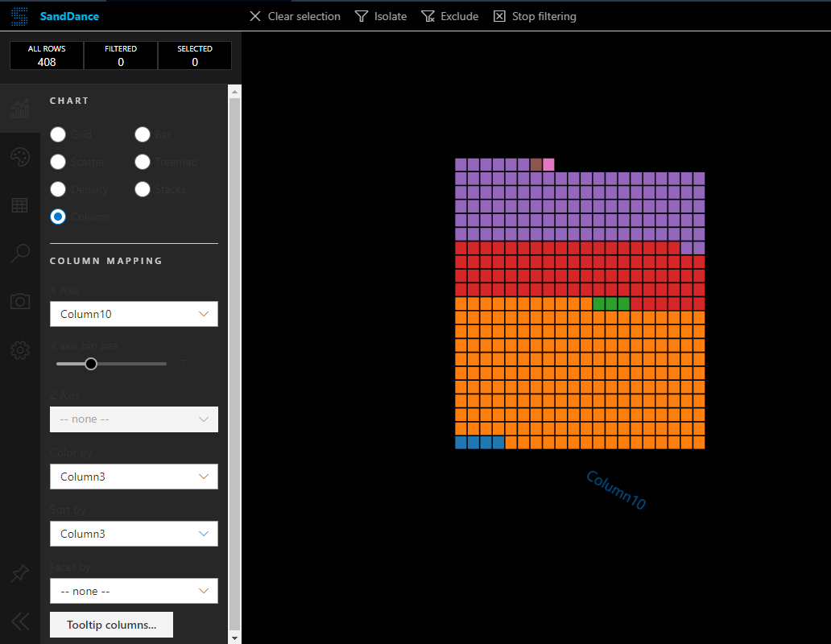
Task: Open the Chart panel in sidebar
Action: coord(20,109)
